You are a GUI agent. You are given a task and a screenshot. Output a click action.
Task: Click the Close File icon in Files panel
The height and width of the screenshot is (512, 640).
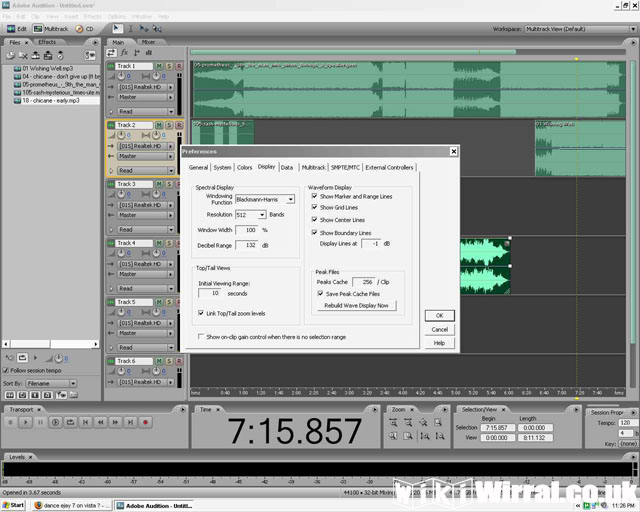pyautogui.click(x=23, y=55)
